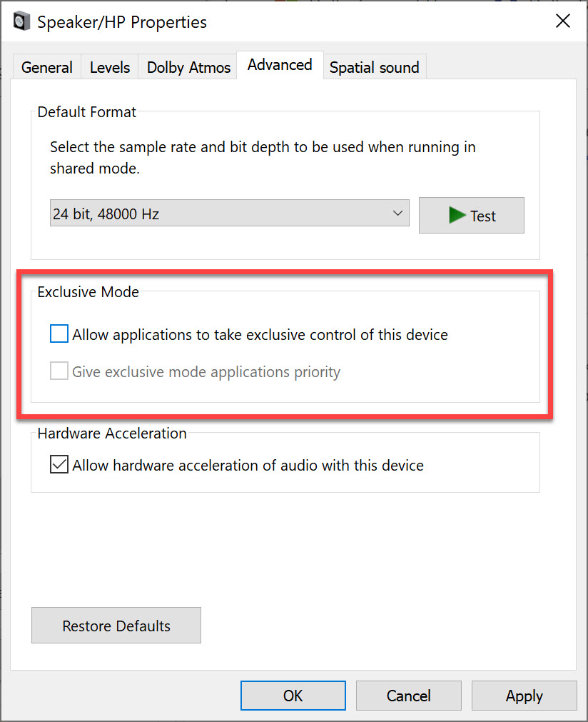Confirm settings with the OK button

pos(293,696)
